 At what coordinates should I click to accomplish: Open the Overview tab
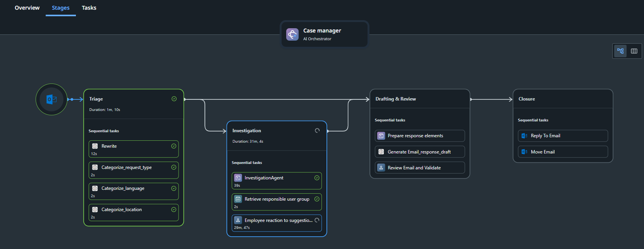click(x=27, y=8)
